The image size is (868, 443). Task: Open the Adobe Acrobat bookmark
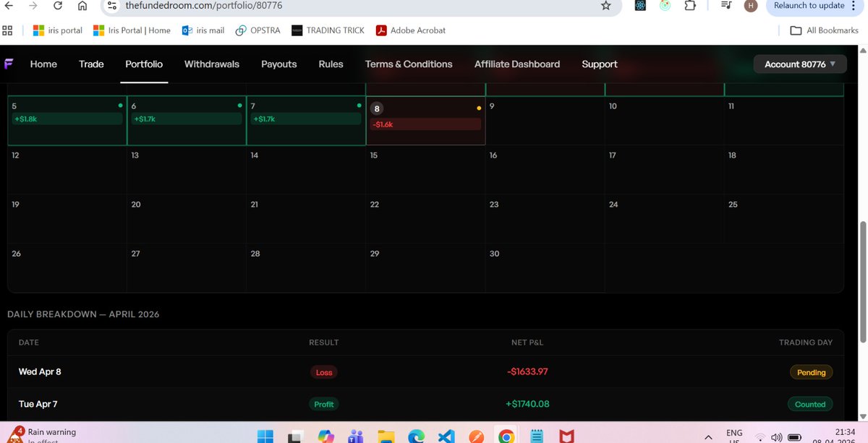[x=411, y=30]
